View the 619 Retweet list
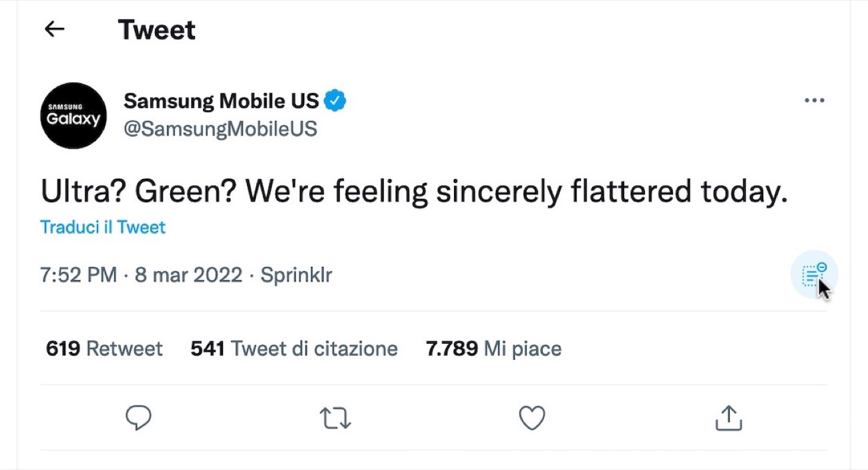This screenshot has height=470, width=868. coord(103,348)
